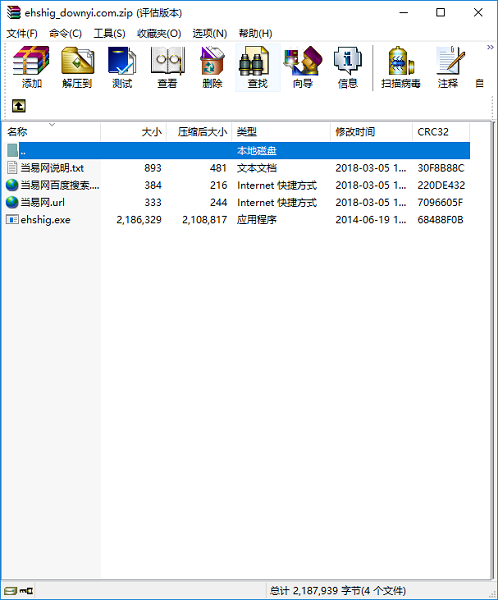
Task: Click the 本地磁盘 label in '..' row
Action: click(x=256, y=150)
